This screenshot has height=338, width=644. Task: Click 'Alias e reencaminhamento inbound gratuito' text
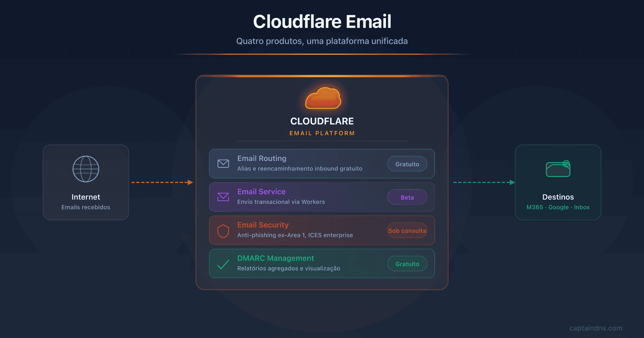tap(300, 169)
